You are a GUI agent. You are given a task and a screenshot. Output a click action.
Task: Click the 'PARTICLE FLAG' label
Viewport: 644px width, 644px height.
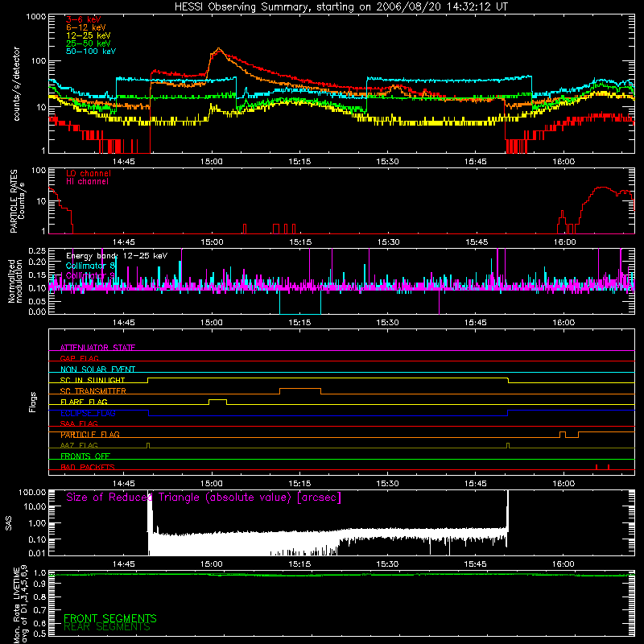[90, 435]
